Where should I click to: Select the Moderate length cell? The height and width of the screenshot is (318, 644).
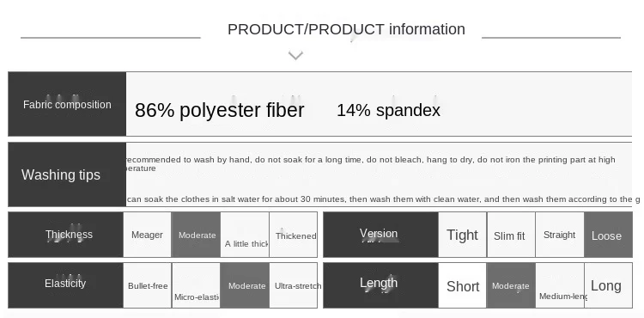click(x=511, y=285)
